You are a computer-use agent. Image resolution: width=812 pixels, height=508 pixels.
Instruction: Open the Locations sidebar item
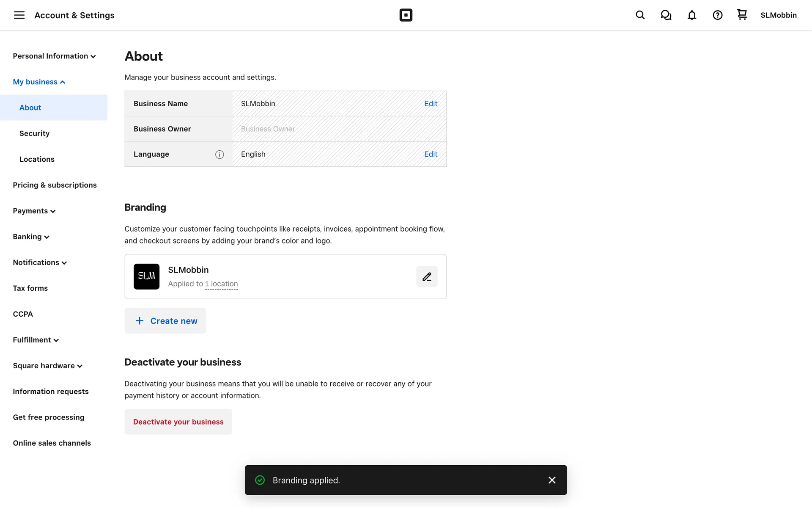(x=37, y=159)
